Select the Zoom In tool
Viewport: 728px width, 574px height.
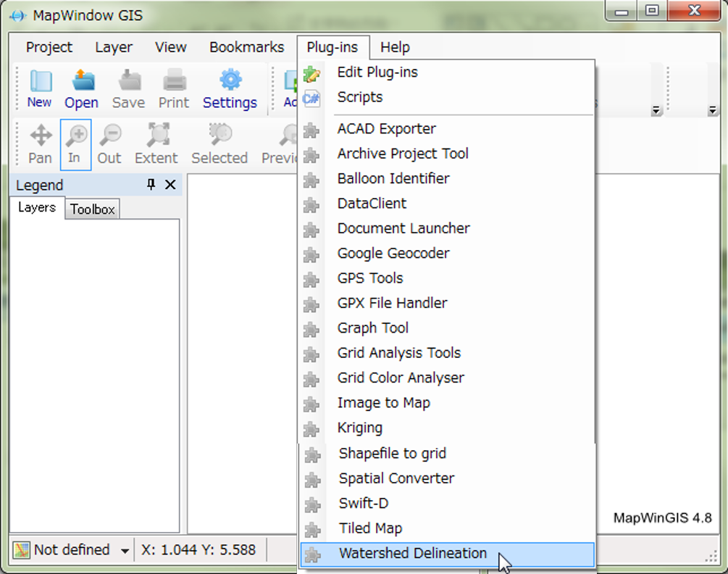click(x=75, y=144)
